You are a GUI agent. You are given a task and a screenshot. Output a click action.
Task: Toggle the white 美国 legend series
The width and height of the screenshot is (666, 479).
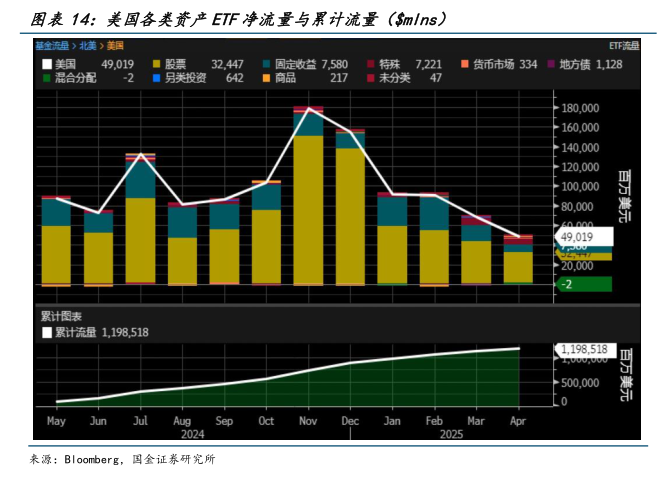click(47, 64)
